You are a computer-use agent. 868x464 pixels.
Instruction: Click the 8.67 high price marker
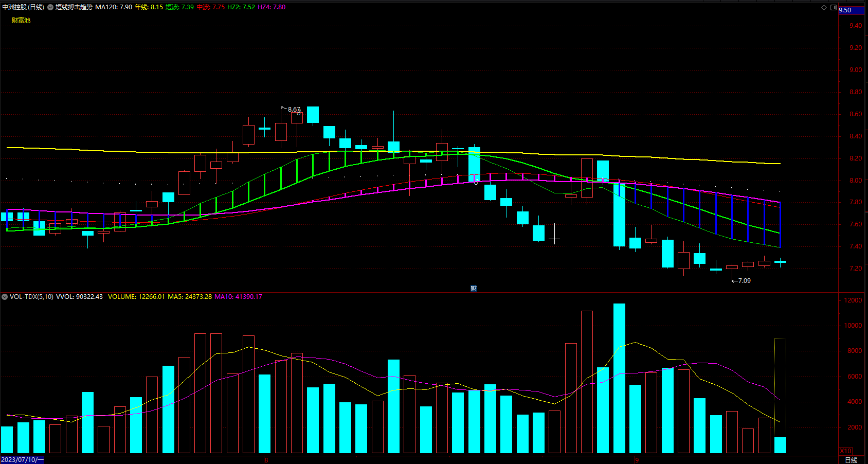[294, 110]
